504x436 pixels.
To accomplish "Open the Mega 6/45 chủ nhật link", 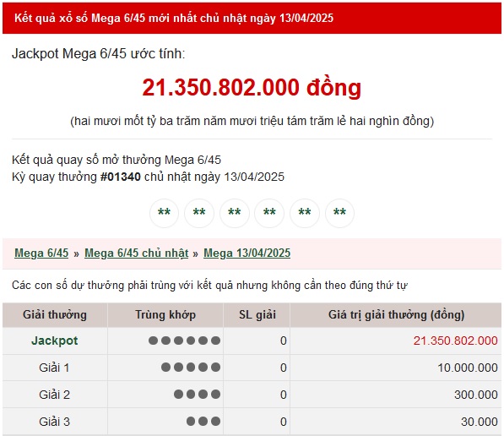I will [136, 253].
